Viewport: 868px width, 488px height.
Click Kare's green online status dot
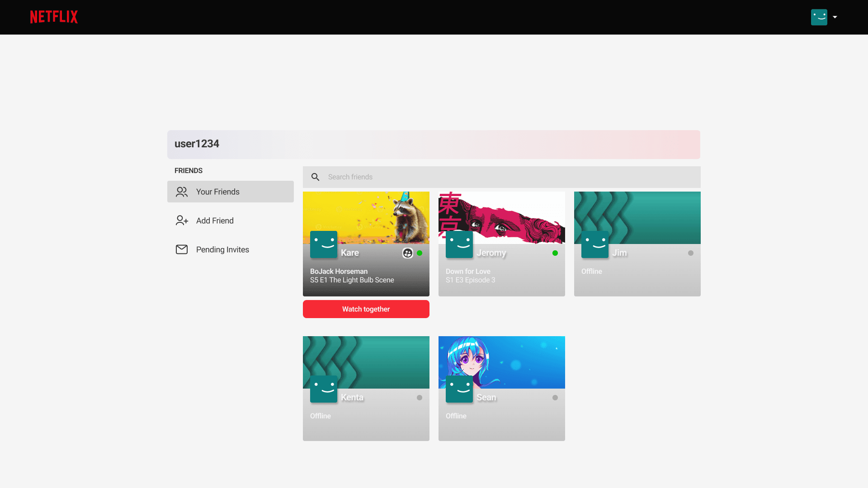pos(420,253)
